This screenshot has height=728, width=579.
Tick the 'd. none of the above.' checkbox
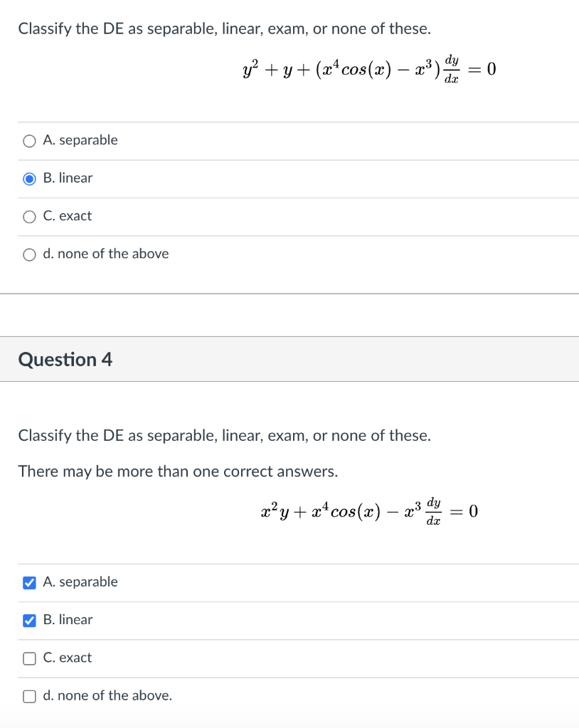[x=29, y=697]
